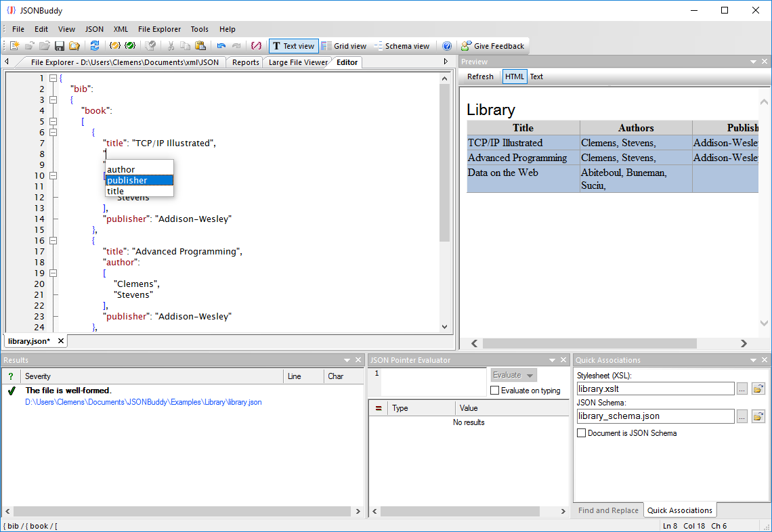Image resolution: width=772 pixels, height=532 pixels.
Task: Close the library.json* tab with X
Action: click(60, 340)
